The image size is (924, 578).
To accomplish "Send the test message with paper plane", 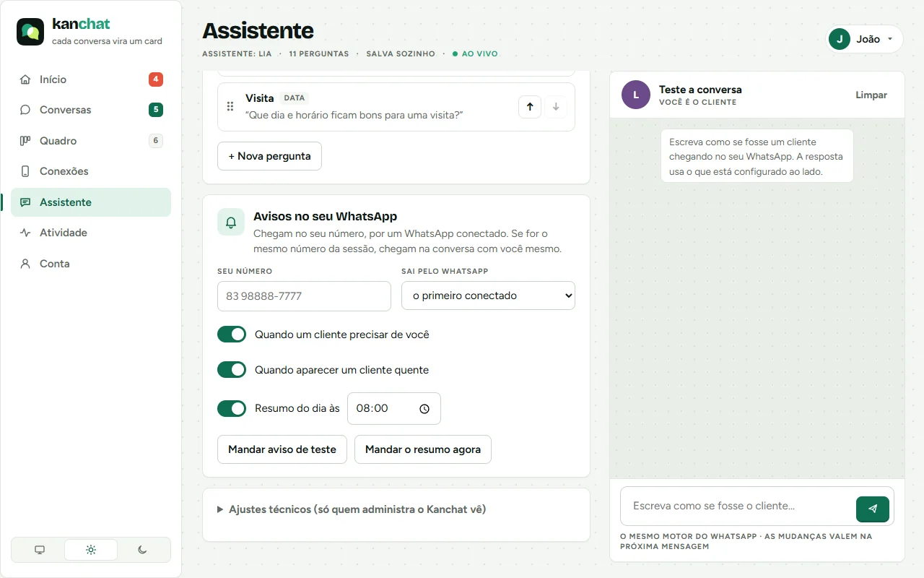I will (873, 509).
